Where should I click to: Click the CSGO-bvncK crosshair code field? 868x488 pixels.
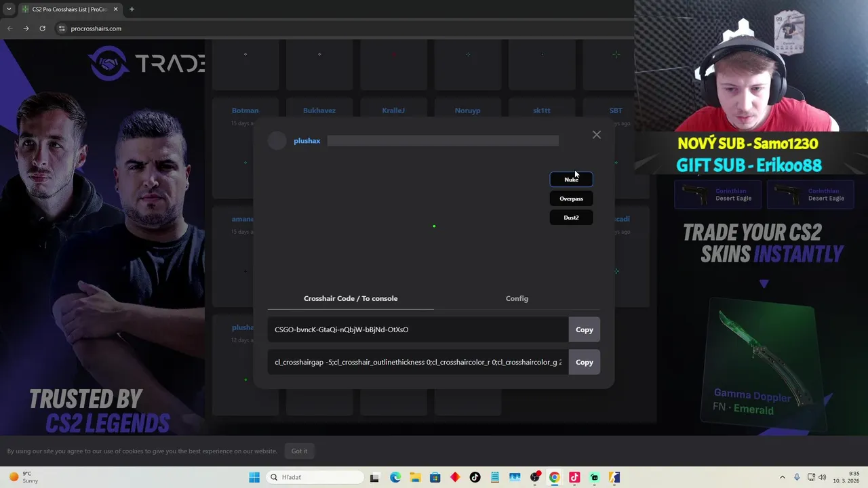pos(418,329)
